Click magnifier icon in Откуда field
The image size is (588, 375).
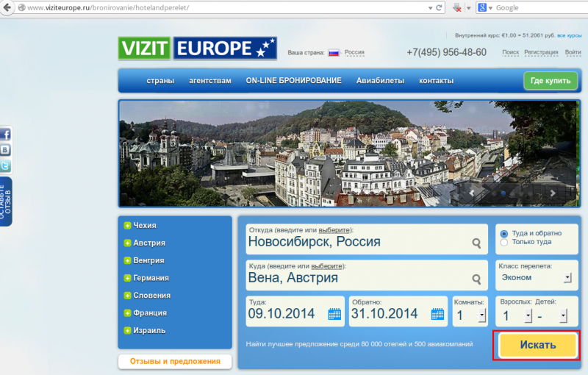tap(476, 243)
